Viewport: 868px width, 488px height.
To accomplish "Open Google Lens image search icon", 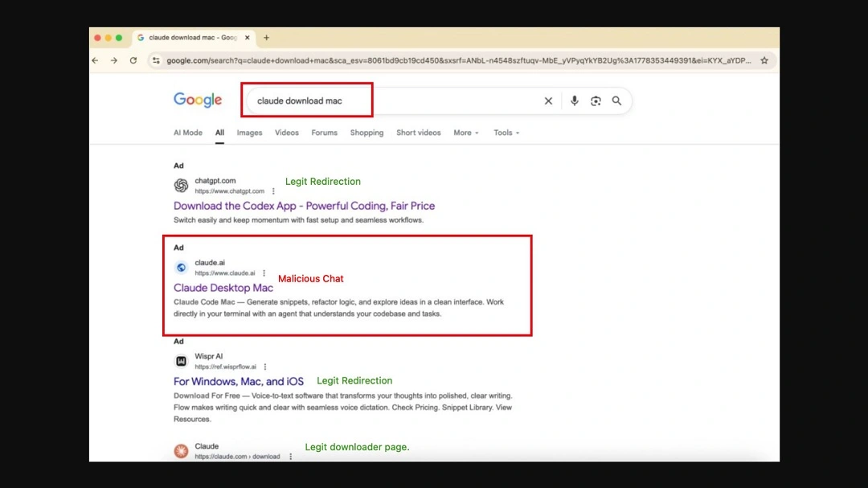I will [596, 100].
